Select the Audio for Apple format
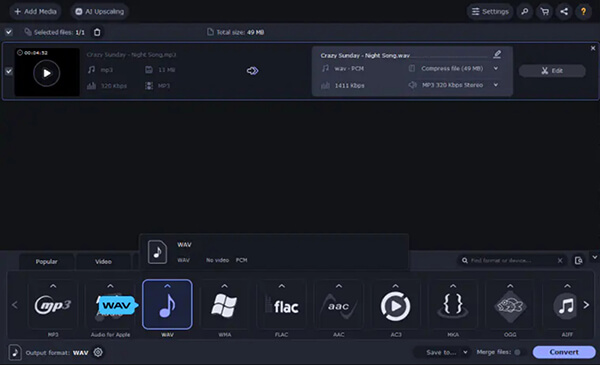Screen dimensions: 600x365 (110, 306)
